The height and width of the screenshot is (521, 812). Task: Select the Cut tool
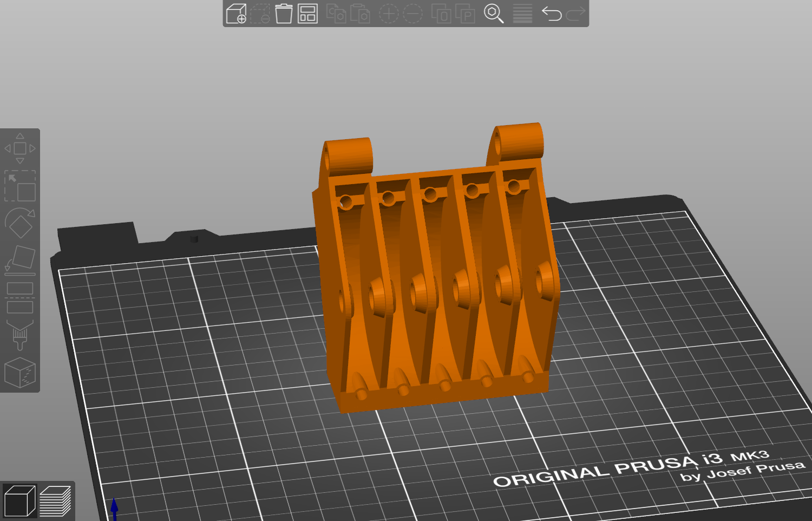pos(20,297)
